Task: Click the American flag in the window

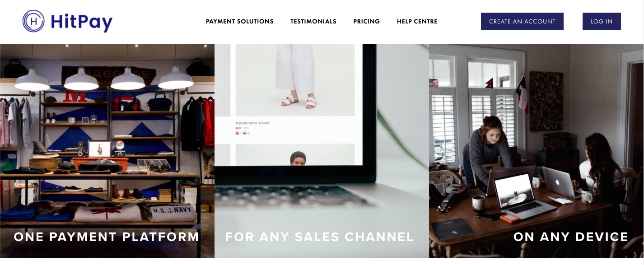Action: pos(434,83)
